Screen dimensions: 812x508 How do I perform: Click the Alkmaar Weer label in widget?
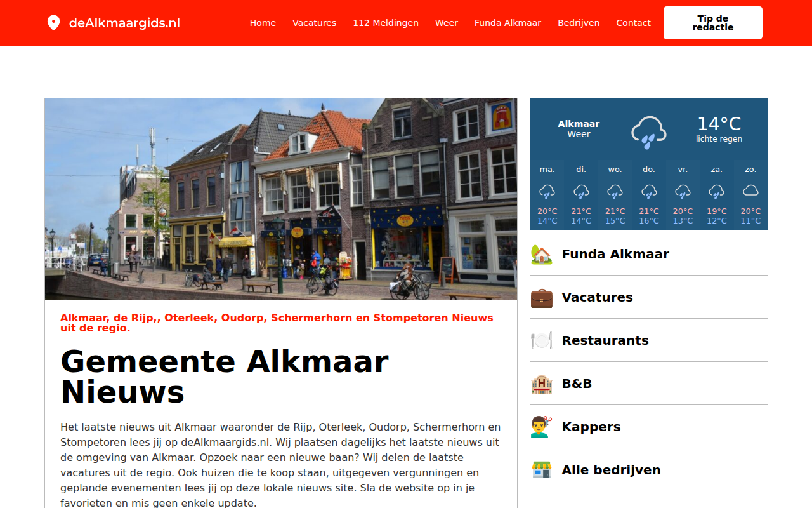[x=579, y=129]
